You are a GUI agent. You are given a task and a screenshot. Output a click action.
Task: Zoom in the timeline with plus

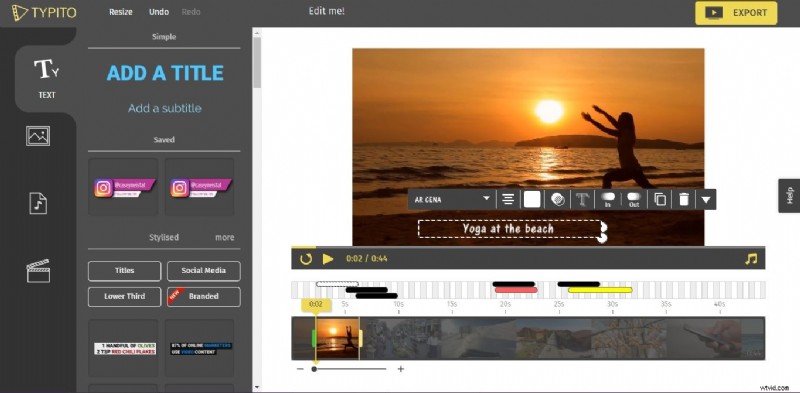coord(401,369)
